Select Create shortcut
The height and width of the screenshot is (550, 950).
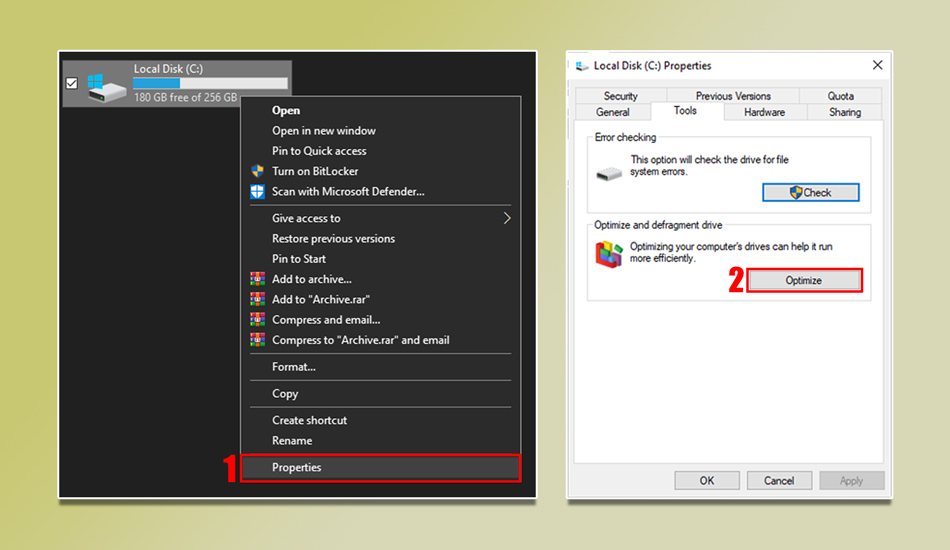310,420
